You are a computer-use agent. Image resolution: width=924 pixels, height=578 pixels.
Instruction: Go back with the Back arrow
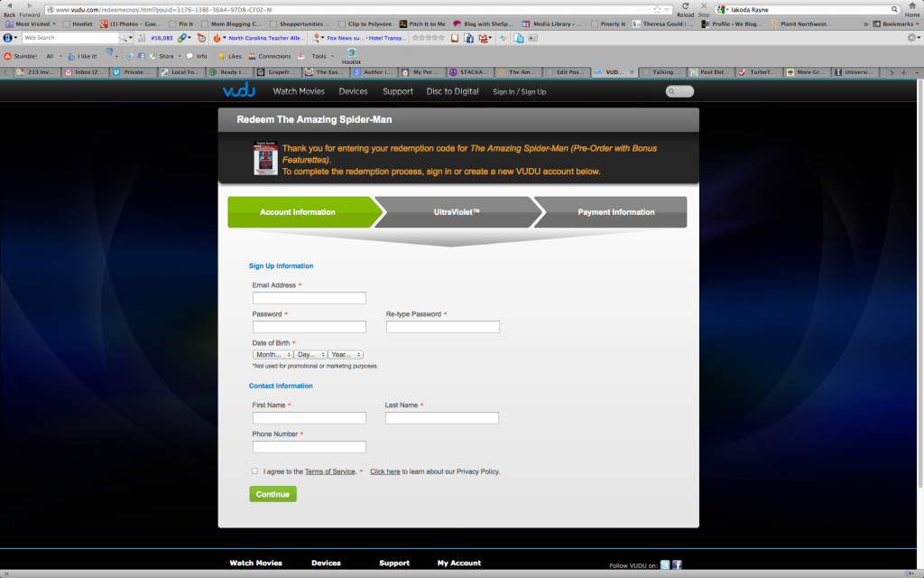click(x=9, y=6)
